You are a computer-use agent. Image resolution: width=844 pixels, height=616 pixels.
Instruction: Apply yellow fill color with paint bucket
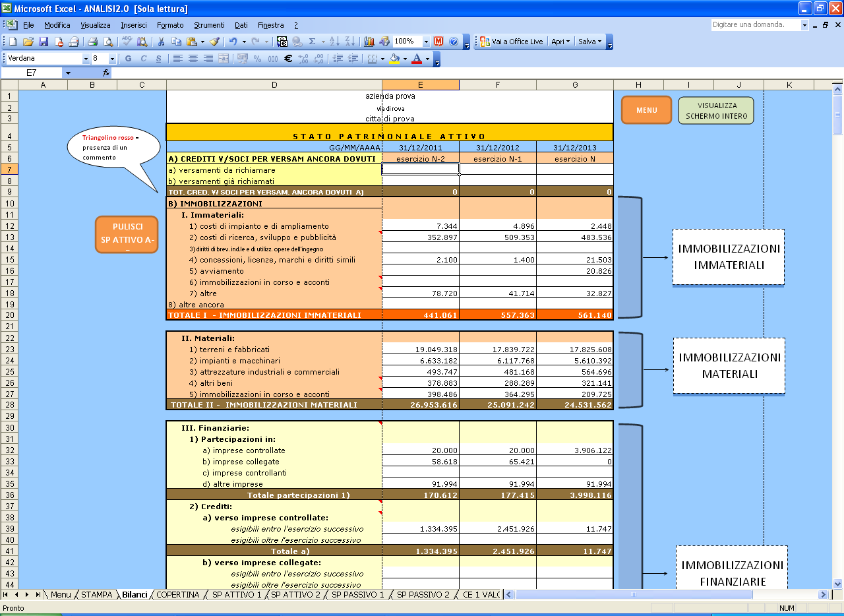[394, 59]
